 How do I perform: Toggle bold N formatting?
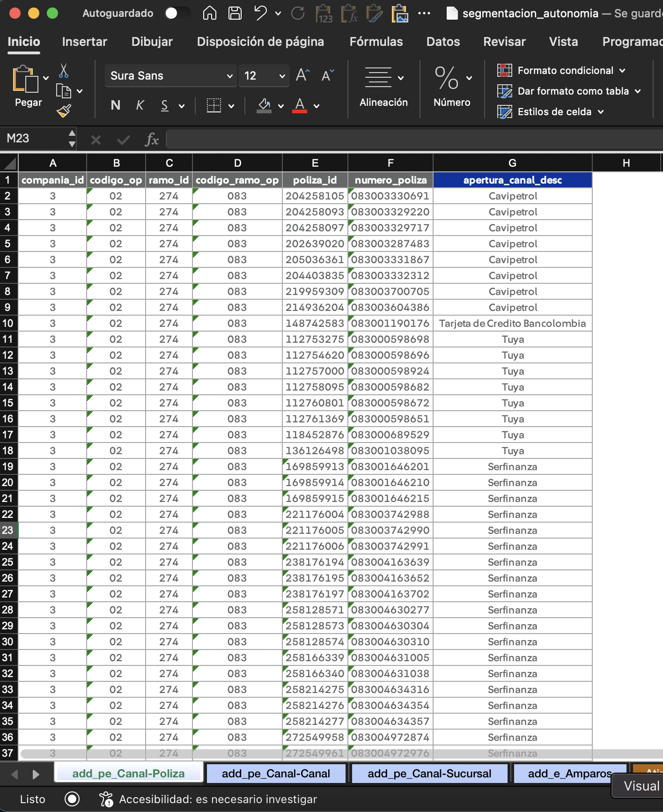(116, 105)
